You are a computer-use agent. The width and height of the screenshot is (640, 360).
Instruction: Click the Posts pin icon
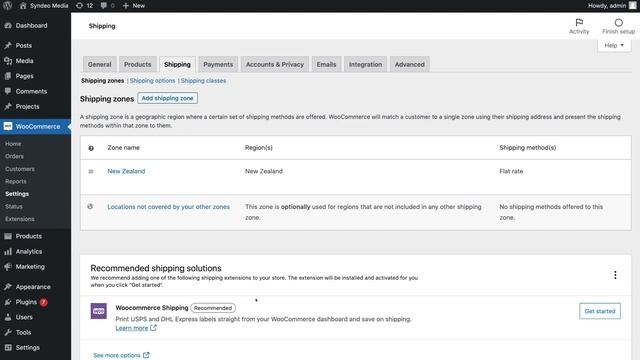point(8,45)
